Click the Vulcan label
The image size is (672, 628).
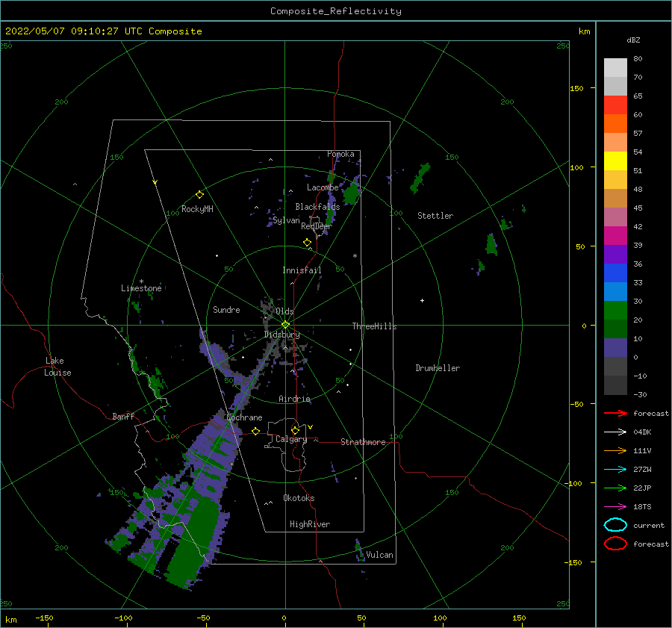[x=380, y=555]
